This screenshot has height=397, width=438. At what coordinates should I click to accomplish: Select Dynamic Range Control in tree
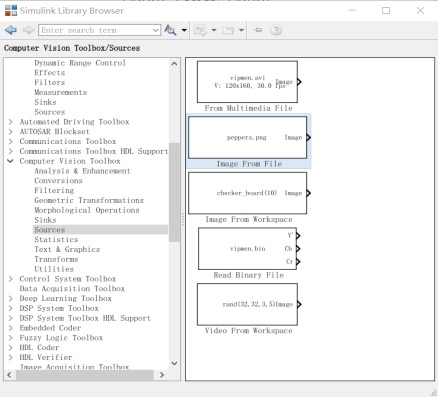tap(80, 63)
